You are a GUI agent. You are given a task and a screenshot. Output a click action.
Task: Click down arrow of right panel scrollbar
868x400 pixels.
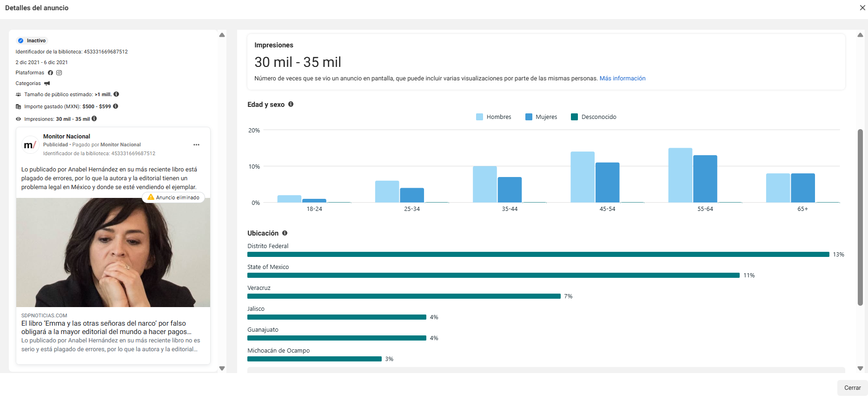860,368
